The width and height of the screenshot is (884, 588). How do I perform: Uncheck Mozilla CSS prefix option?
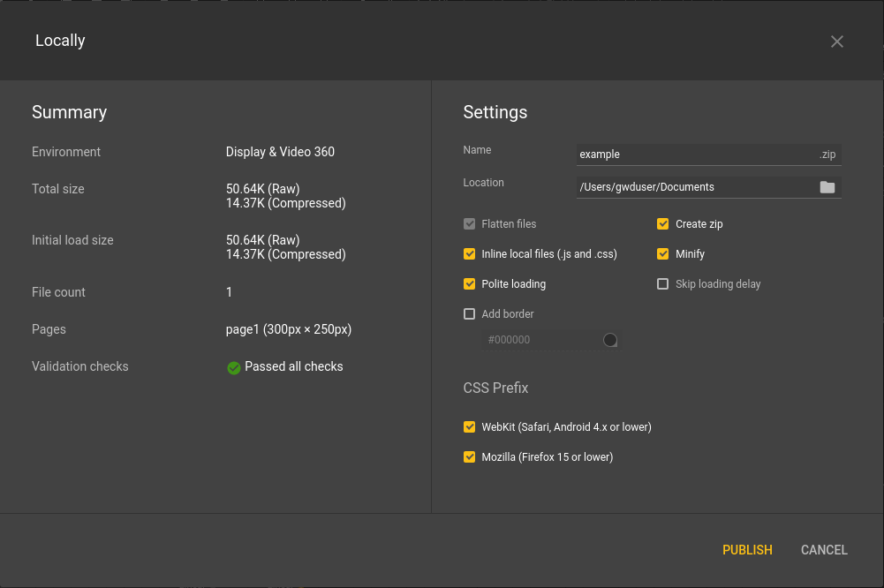point(470,457)
